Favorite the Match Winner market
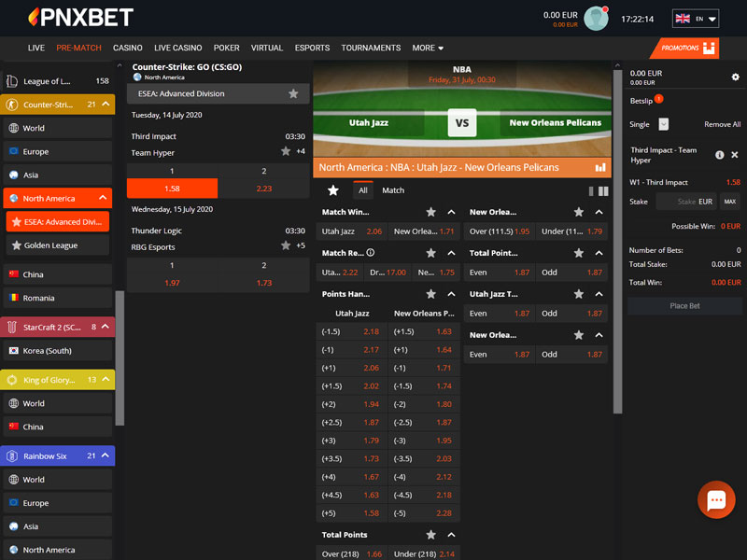Image resolution: width=747 pixels, height=560 pixels. (430, 212)
